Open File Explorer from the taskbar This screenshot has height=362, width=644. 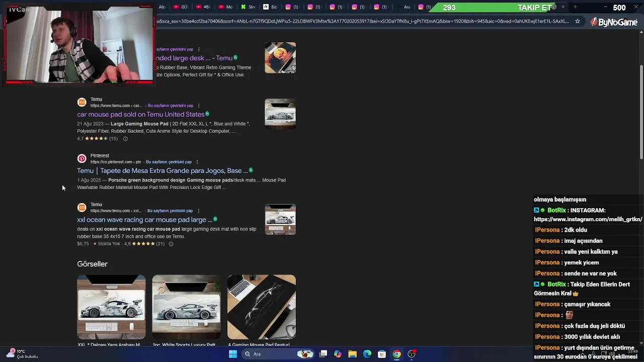[x=352, y=354]
